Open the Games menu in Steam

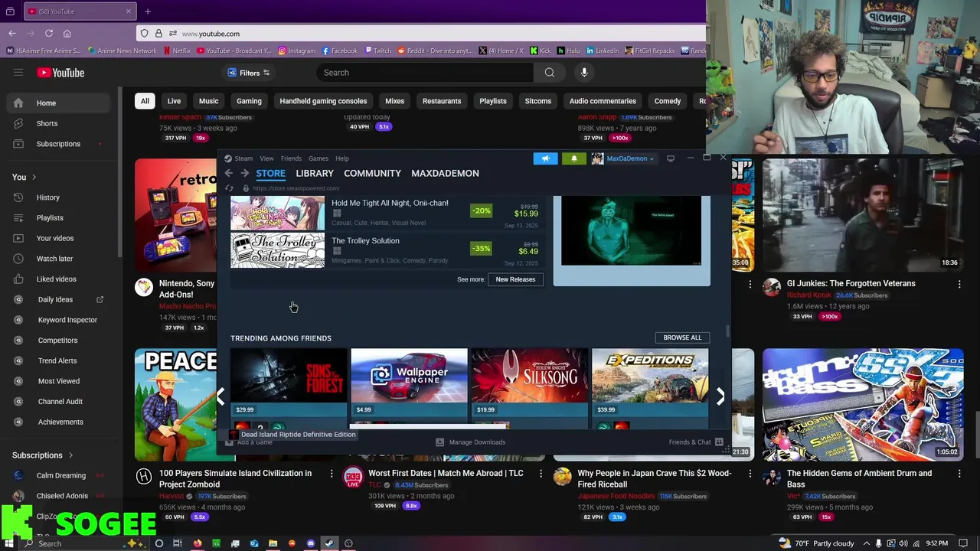(x=318, y=158)
